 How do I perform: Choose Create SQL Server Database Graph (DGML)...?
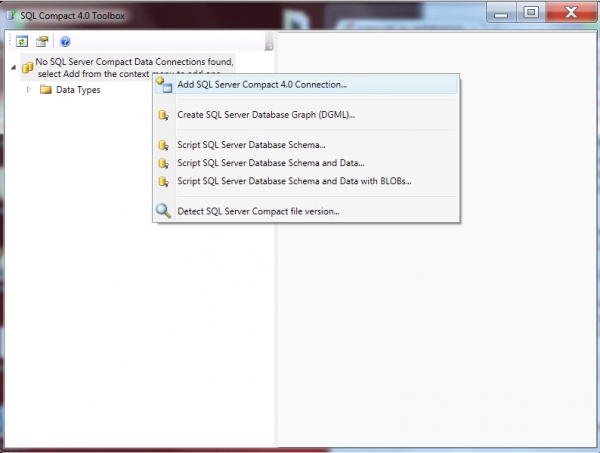coord(306,115)
